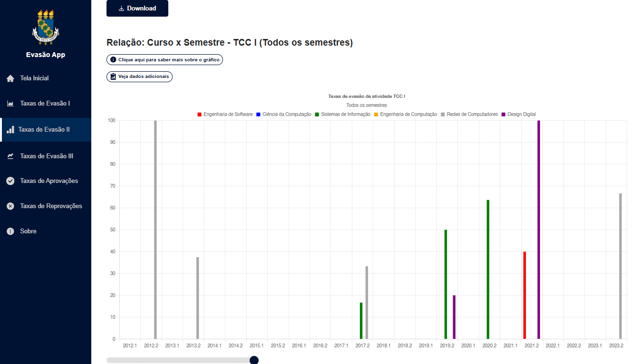Click the gray bar at 2023.2

click(620, 266)
